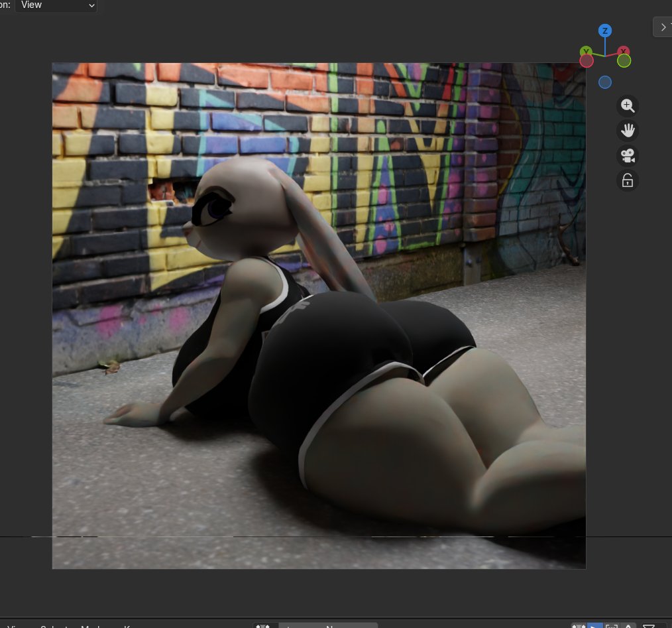Click the magnifier zoom view icon
Screen dimensions: 672x628
click(628, 105)
